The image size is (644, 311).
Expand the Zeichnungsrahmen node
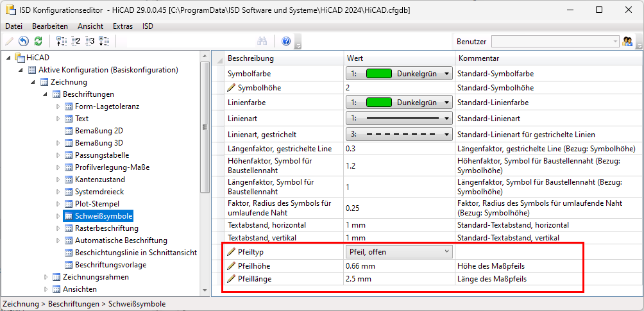46,277
